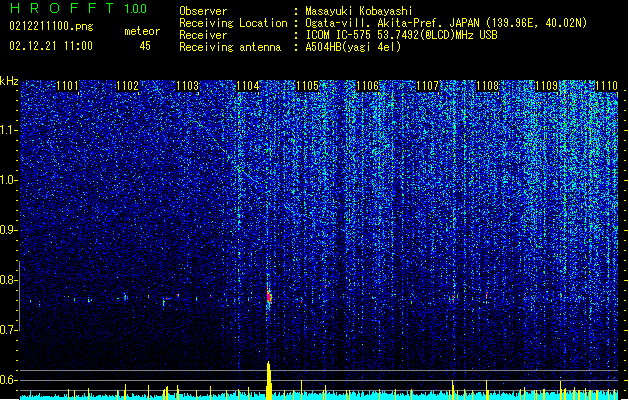Click the bright red meteor echo after 1104
629x400 pixels.
(269, 296)
